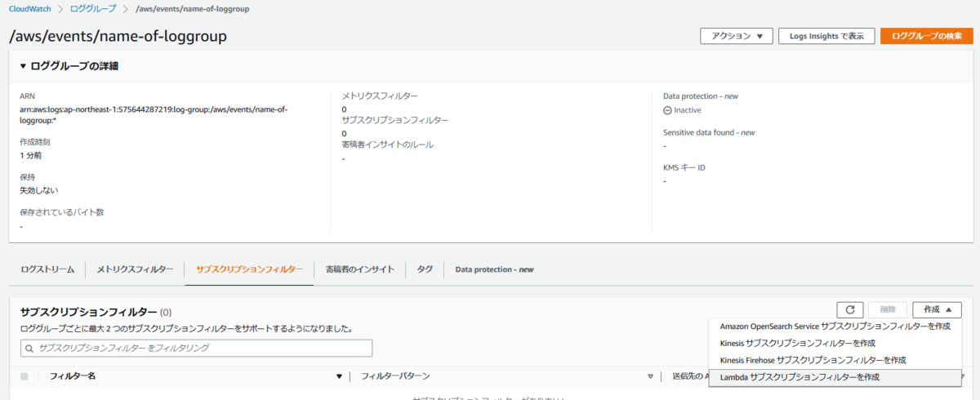Toggle the select-all checkbox in table header

(x=24, y=376)
